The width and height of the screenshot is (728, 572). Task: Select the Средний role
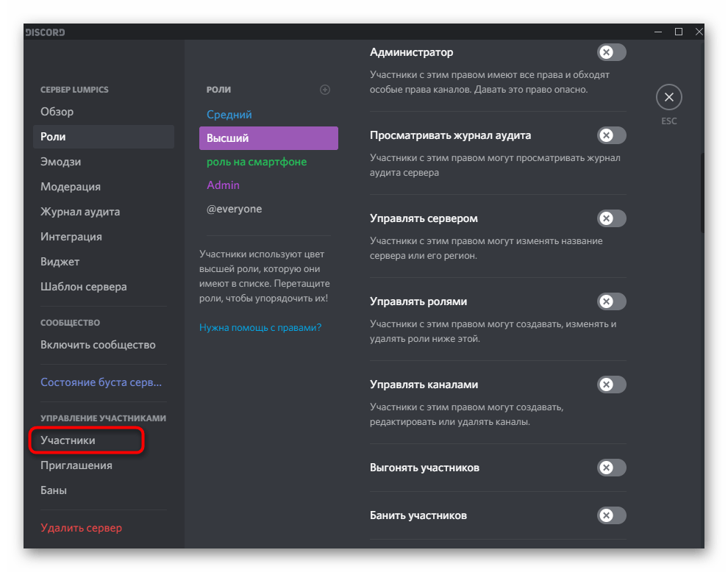click(x=268, y=115)
